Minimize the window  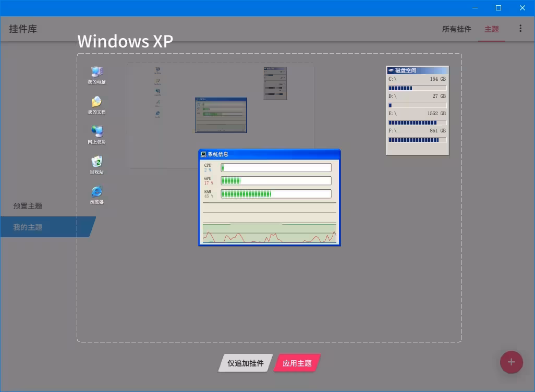click(475, 8)
